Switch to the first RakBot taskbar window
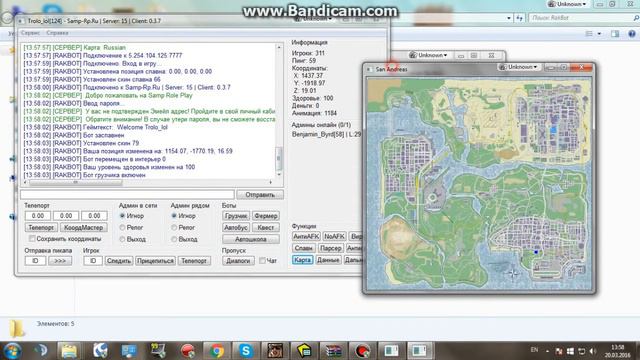 click(x=391, y=351)
